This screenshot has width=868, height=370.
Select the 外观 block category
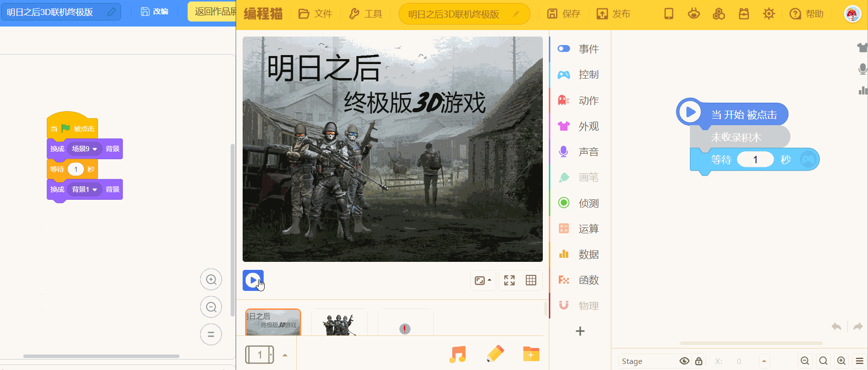click(x=580, y=126)
